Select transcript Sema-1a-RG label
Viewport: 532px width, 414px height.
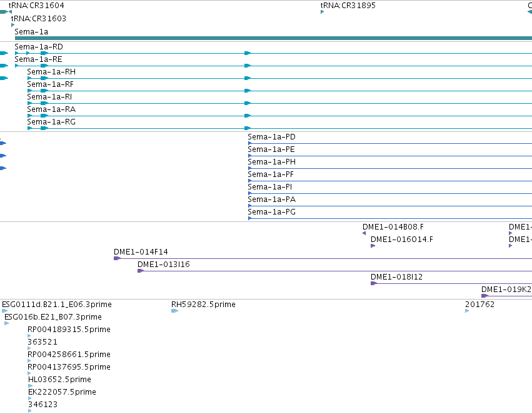(51, 122)
